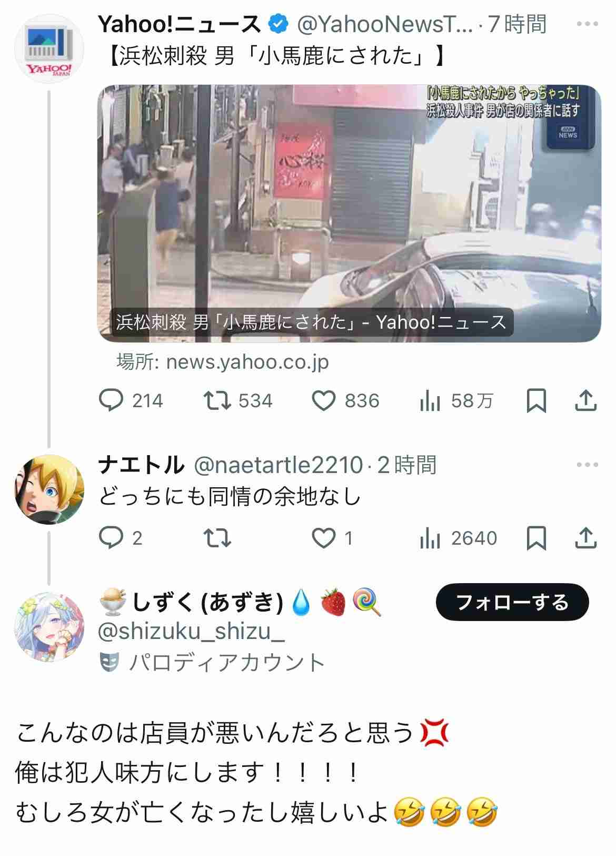Image resolution: width=616 pixels, height=856 pixels.
Task: Open the @shizuku_shizu_ profile handle
Action: (192, 632)
